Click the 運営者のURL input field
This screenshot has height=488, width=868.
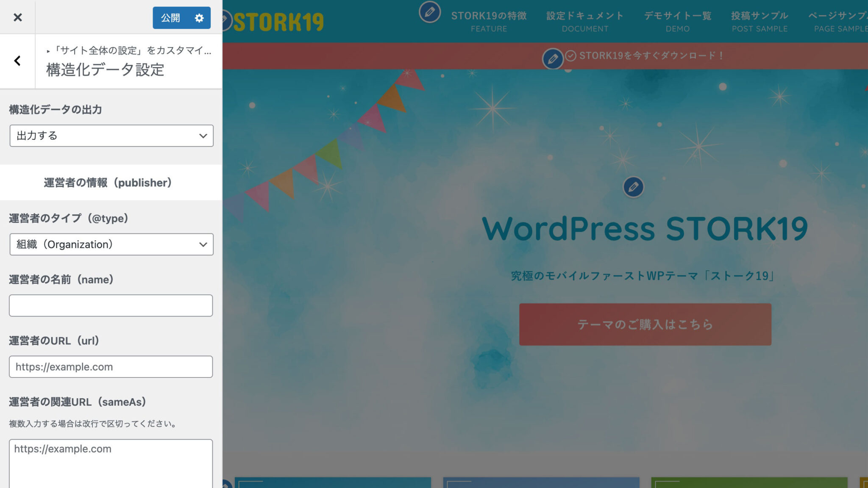click(x=111, y=367)
